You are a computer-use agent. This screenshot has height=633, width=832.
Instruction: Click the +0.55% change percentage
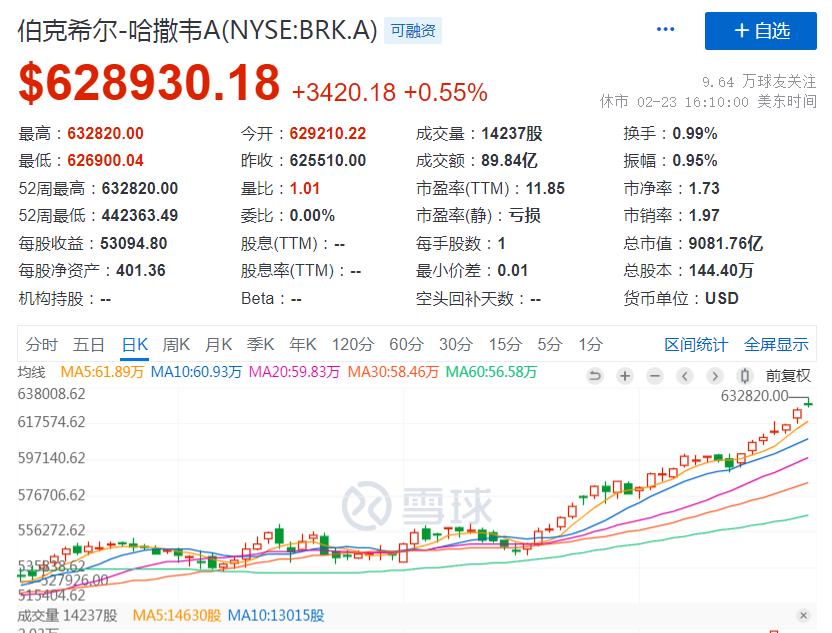[446, 92]
